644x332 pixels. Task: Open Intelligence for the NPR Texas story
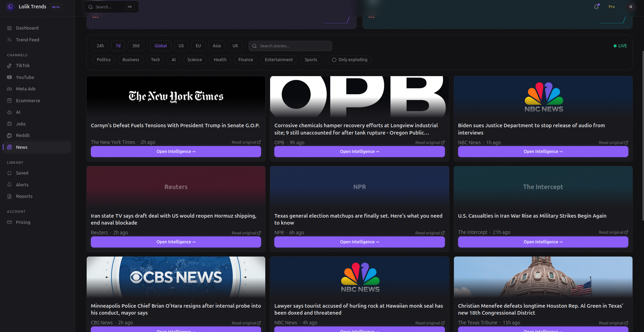pyautogui.click(x=360, y=242)
